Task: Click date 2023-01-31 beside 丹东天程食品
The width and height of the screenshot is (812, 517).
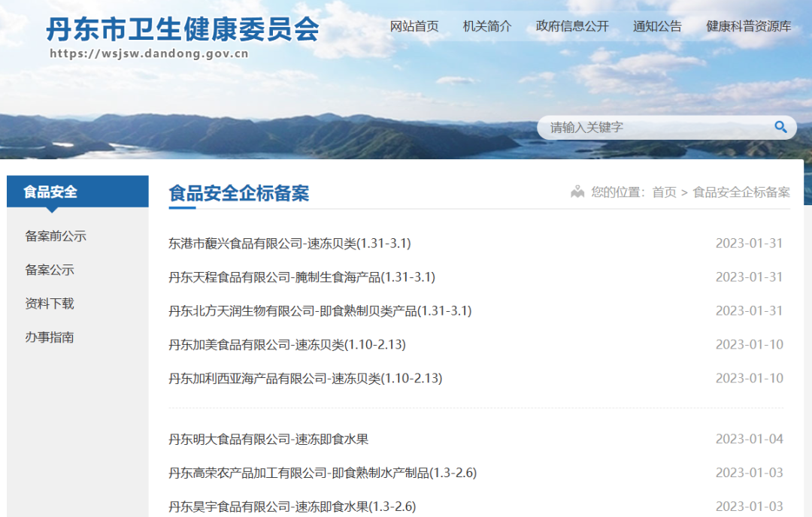Action: tap(750, 277)
